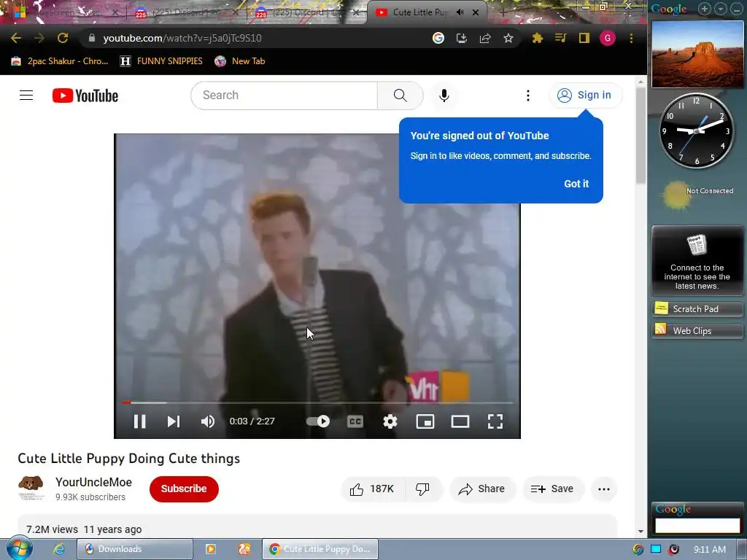The image size is (747, 560).
Task: Save the video to a playlist
Action: click(x=553, y=489)
